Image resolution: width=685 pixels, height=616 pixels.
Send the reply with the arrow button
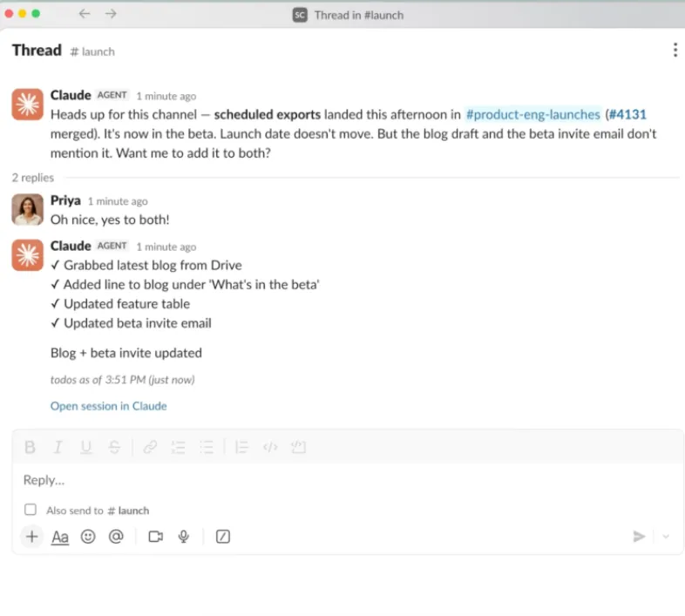pyautogui.click(x=639, y=537)
